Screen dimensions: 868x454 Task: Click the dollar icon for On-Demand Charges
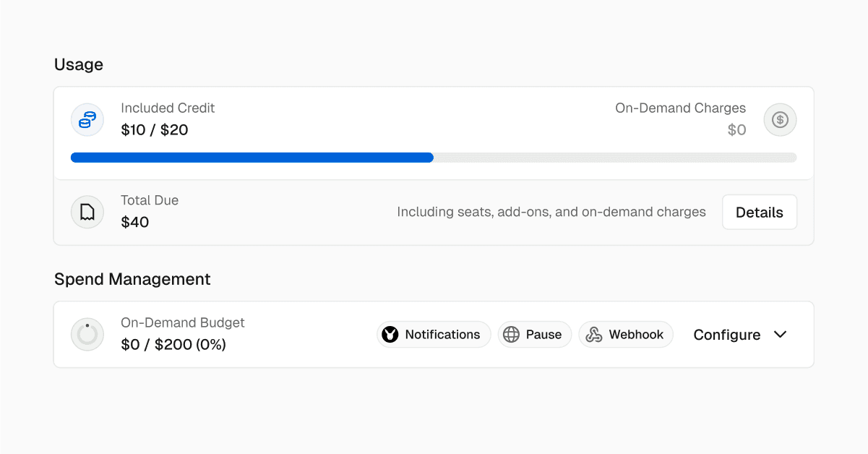click(x=780, y=119)
